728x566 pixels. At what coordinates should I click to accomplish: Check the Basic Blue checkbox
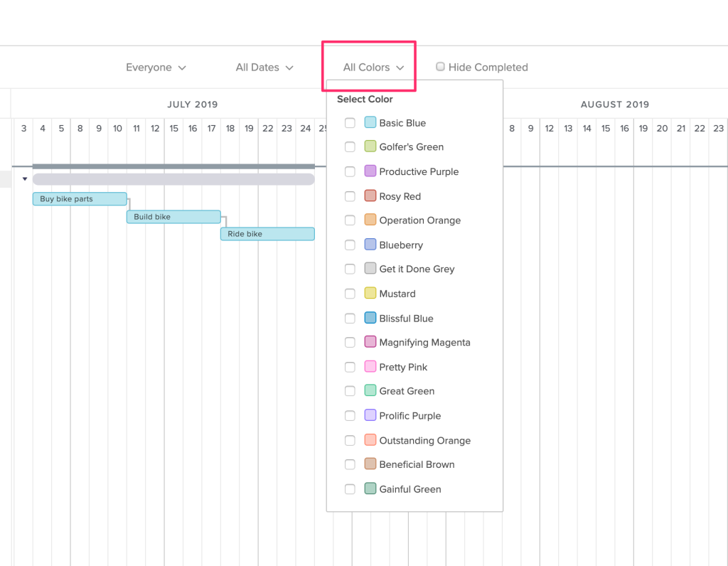click(x=350, y=123)
